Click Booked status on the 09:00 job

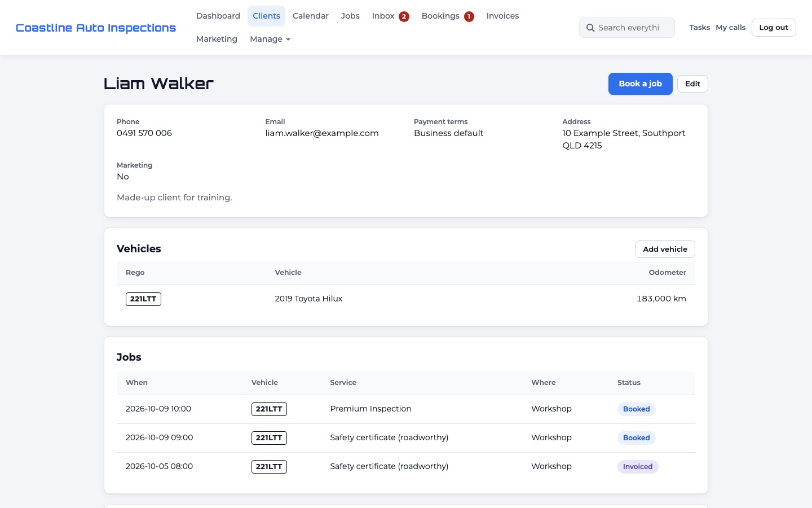pos(636,438)
